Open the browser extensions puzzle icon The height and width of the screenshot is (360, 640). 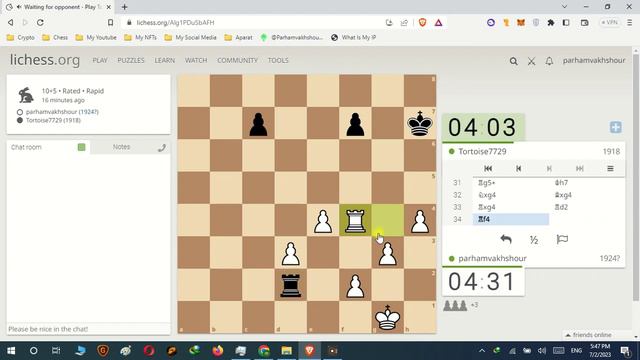point(551,22)
